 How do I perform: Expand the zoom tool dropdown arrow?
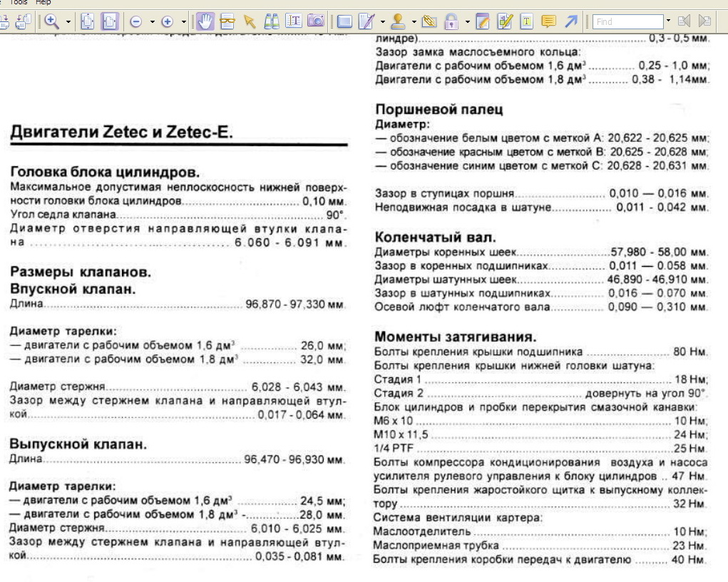coord(68,22)
